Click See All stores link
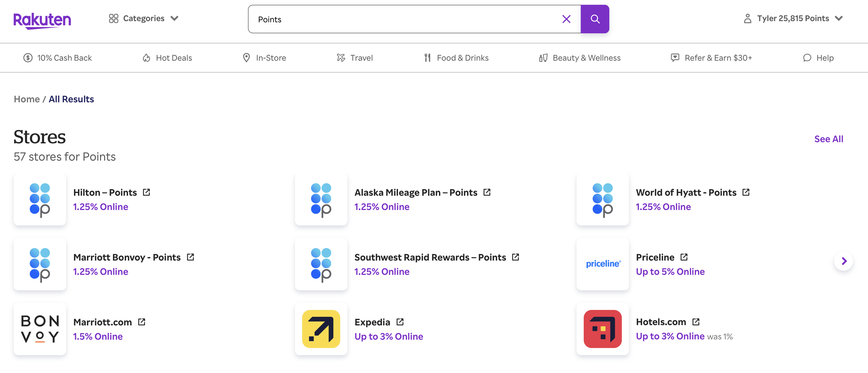 coord(829,139)
